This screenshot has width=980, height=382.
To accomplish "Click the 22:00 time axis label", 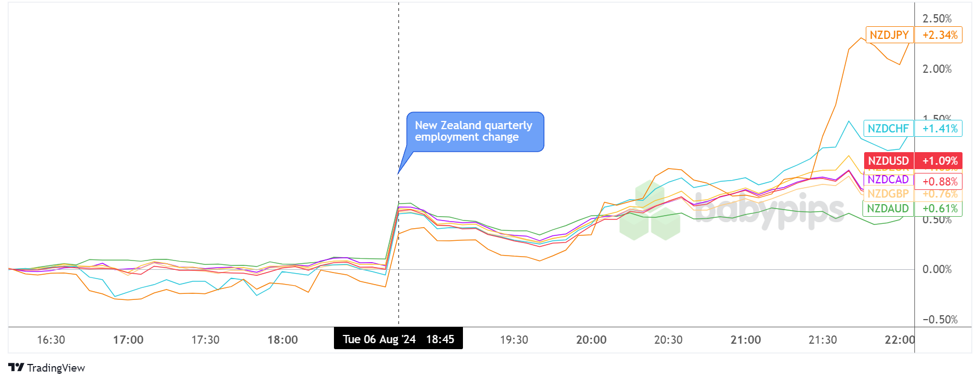I will (x=900, y=340).
